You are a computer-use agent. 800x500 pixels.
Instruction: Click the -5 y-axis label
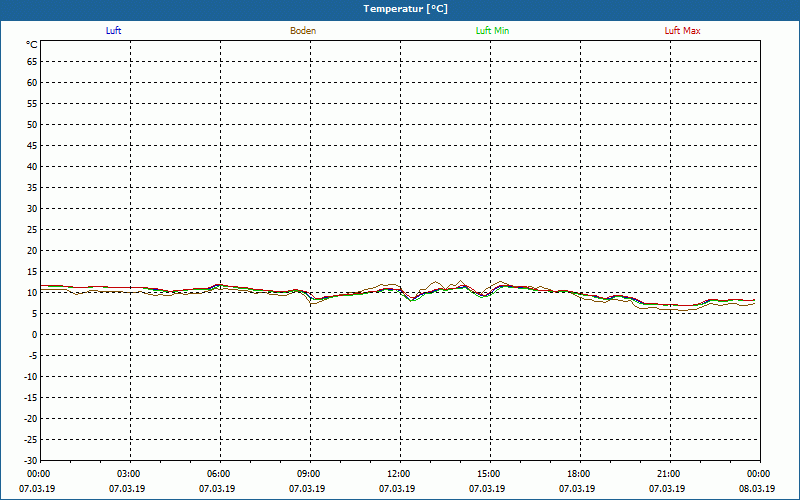(33, 356)
